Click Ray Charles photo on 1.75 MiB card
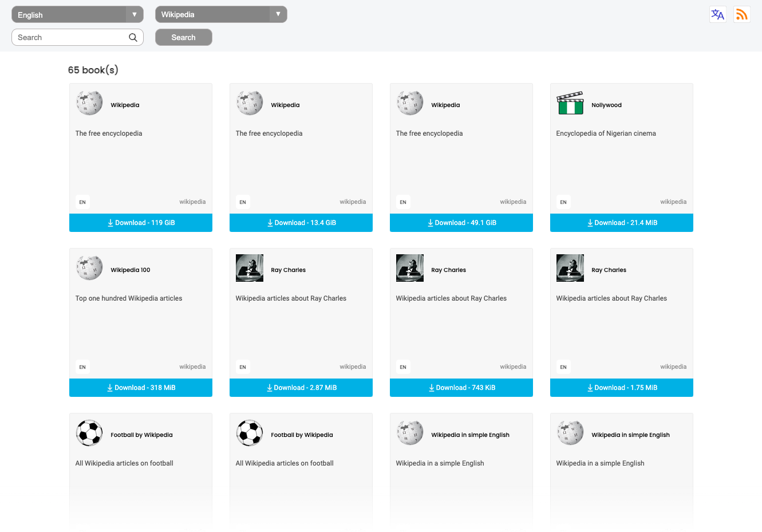Image resolution: width=762 pixels, height=532 pixels. (x=570, y=268)
